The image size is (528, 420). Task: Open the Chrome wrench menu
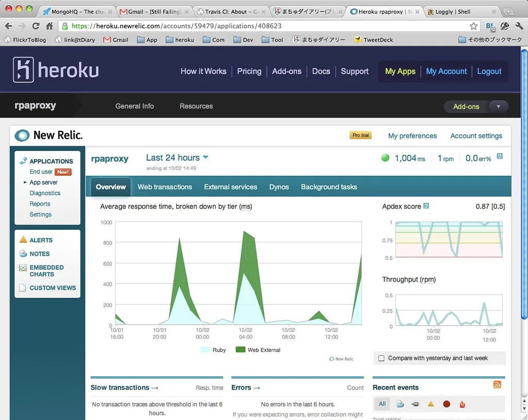519,26
